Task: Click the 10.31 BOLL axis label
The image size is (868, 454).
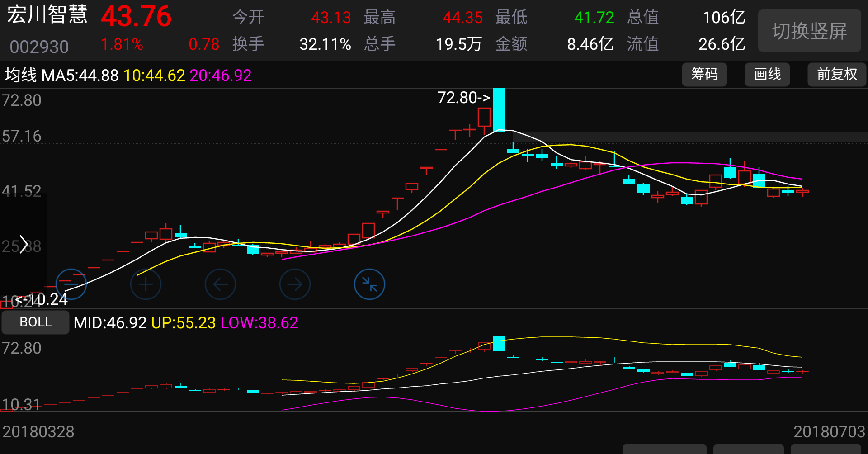Action: point(21,405)
